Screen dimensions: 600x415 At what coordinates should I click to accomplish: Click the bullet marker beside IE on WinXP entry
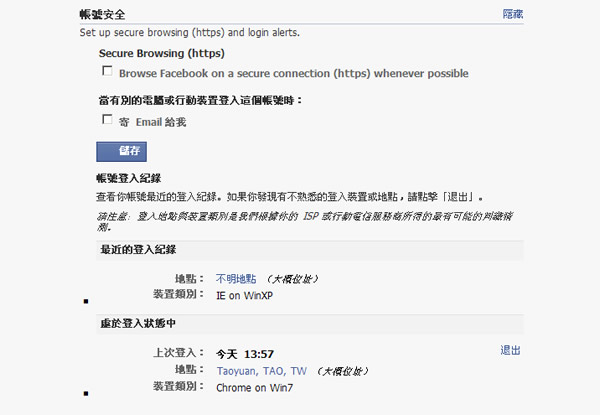pyautogui.click(x=86, y=301)
